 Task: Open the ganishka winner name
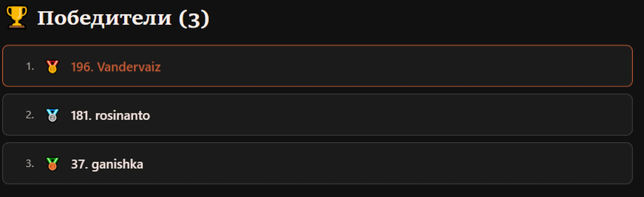tap(117, 164)
